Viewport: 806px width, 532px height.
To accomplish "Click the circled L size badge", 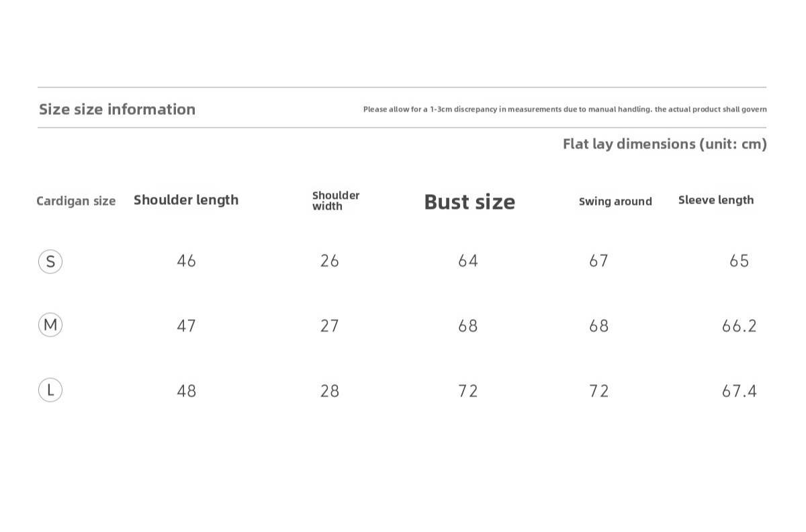I will pyautogui.click(x=50, y=390).
